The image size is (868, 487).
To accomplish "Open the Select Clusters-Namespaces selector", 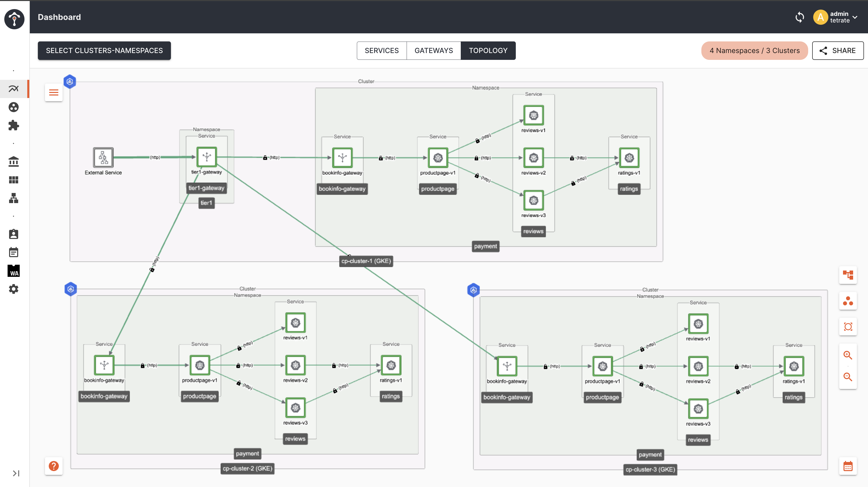I will tap(104, 51).
